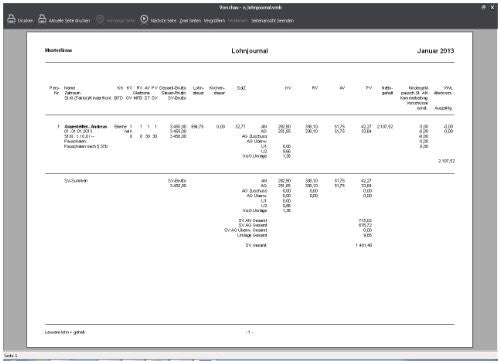The image size is (500, 361).
Task: Click the Seite 1 status bar indicator
Action: (x=10, y=356)
